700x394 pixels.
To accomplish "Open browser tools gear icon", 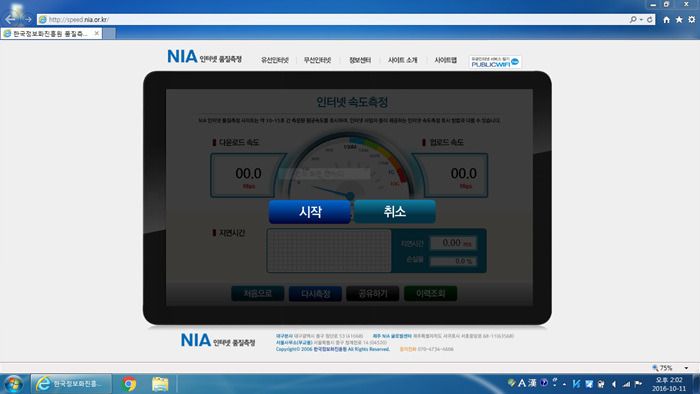I will [692, 20].
